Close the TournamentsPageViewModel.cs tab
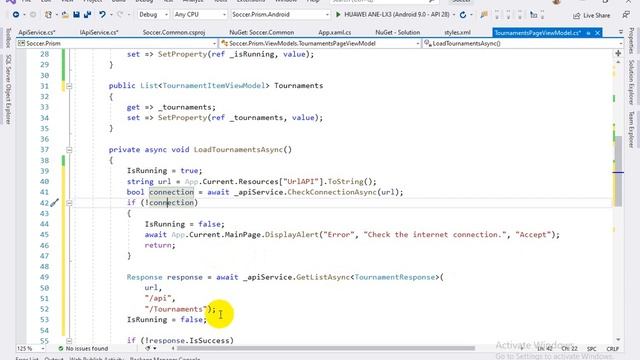The height and width of the screenshot is (360, 640). [x=598, y=33]
